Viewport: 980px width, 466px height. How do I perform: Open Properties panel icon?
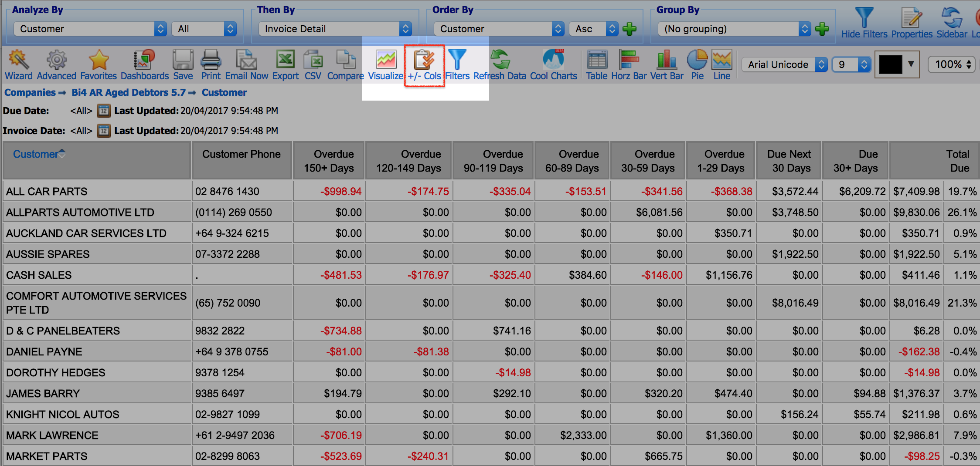(x=912, y=23)
